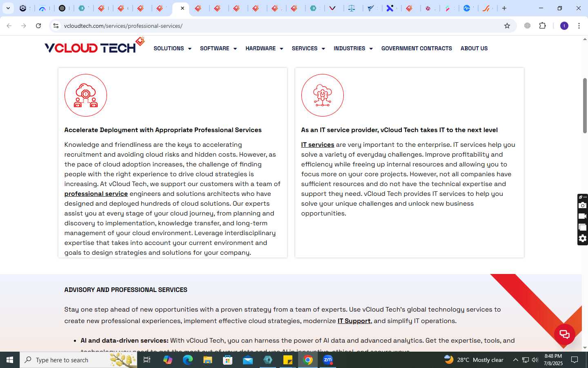Open Microsoft Edge from taskbar
This screenshot has height=368, width=588.
(187, 360)
